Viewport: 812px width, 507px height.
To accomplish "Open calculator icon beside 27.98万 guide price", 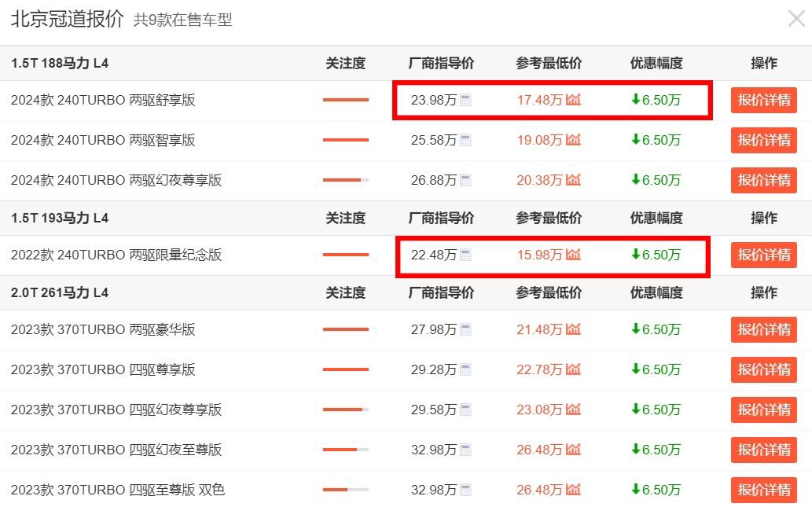I will 465,329.
